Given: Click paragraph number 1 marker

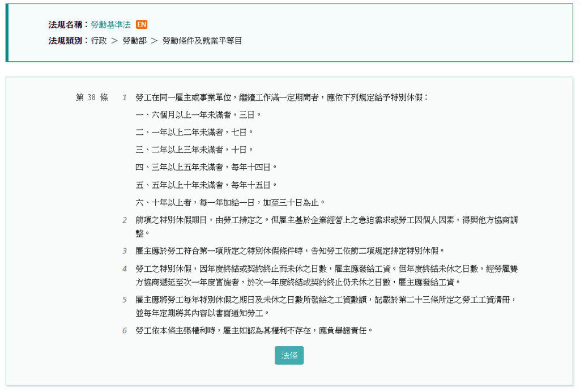Looking at the screenshot, I should coord(125,97).
